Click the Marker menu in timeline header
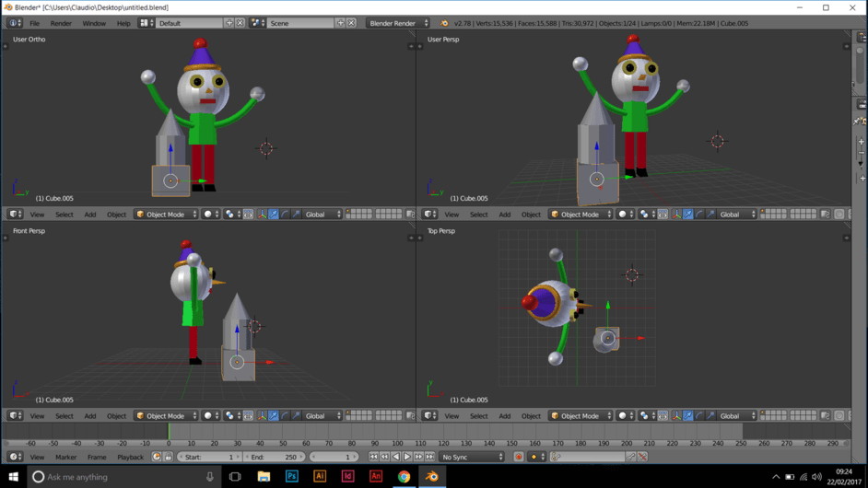This screenshot has height=488, width=868. pyautogui.click(x=66, y=457)
